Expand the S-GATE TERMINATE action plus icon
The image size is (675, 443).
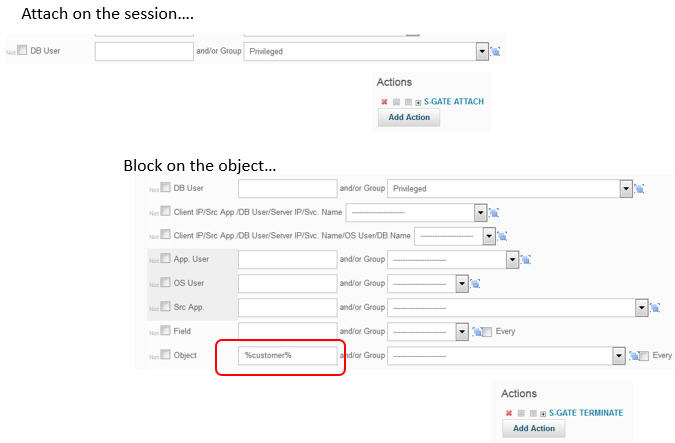541,412
